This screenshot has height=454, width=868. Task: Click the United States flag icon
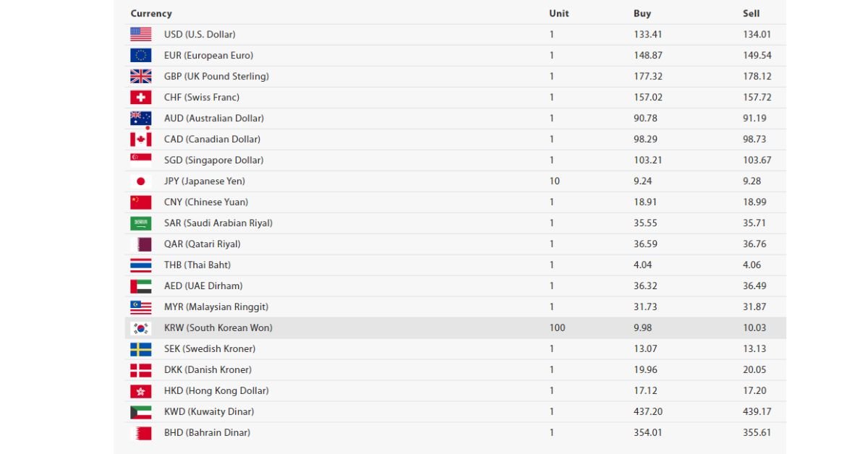tap(141, 34)
